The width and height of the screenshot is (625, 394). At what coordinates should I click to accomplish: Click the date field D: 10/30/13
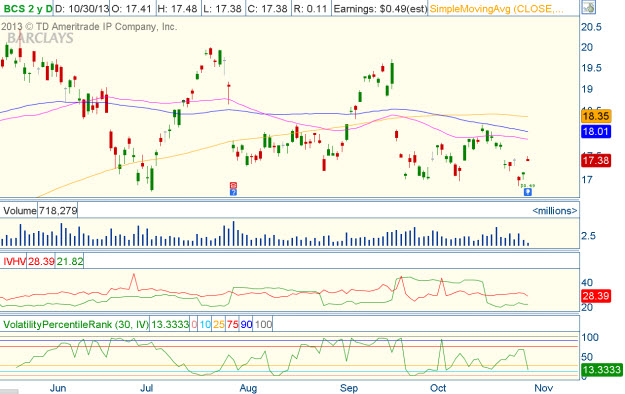pyautogui.click(x=82, y=9)
